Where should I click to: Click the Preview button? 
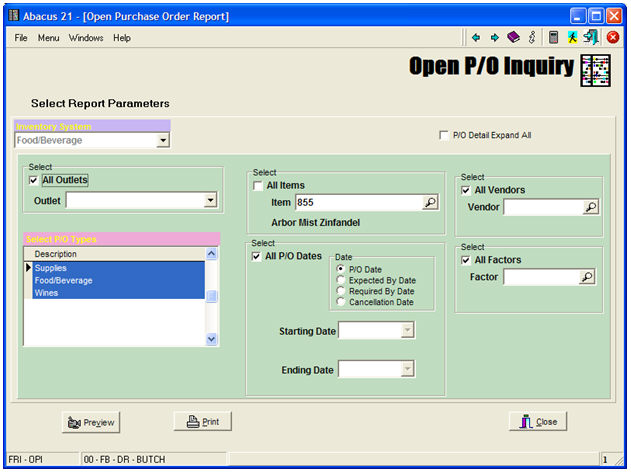(90, 422)
